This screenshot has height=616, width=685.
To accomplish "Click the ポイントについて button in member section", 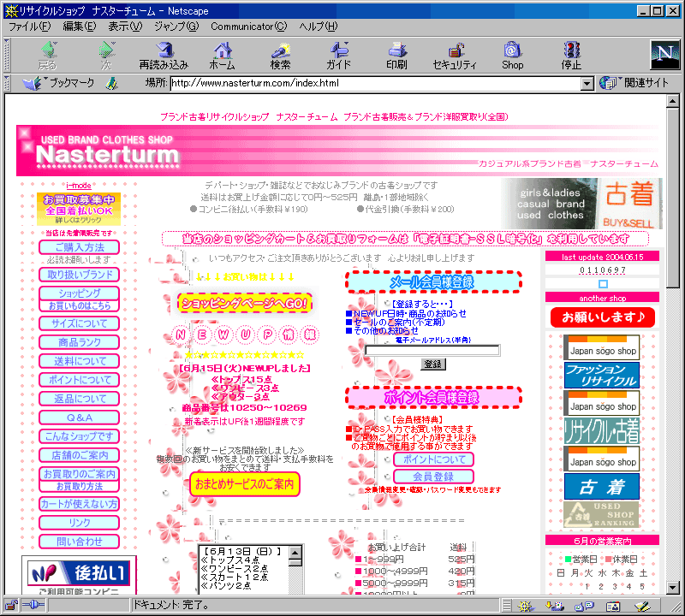I will pyautogui.click(x=433, y=459).
